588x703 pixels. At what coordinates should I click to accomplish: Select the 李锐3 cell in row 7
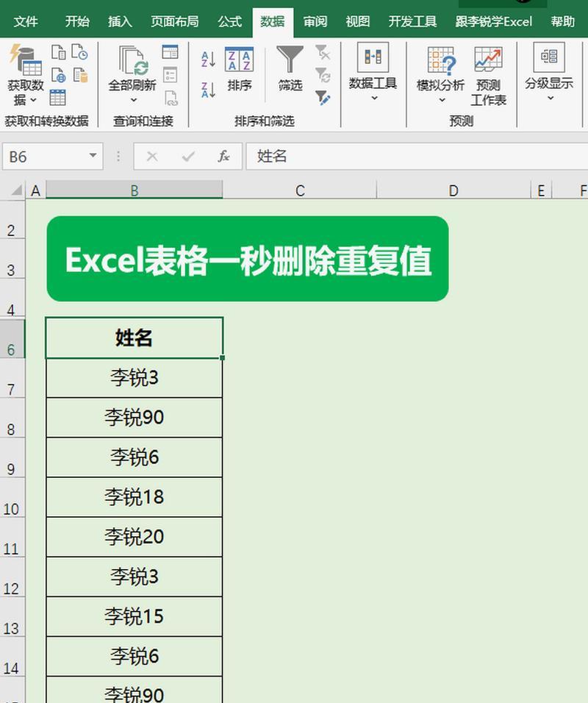click(134, 378)
